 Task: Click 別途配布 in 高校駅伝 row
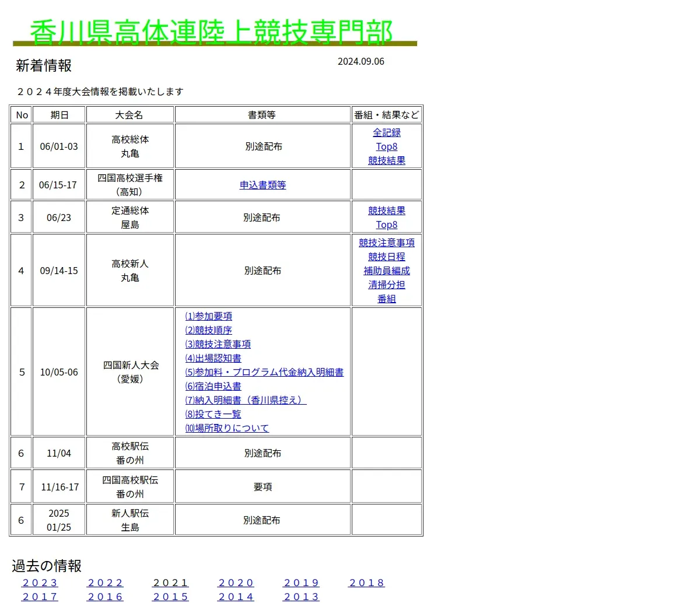click(262, 453)
